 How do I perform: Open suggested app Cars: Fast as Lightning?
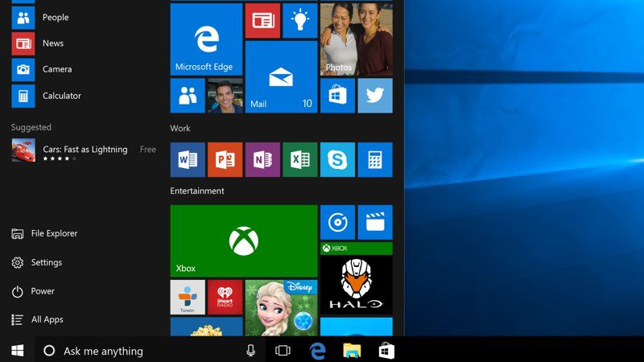tap(85, 150)
